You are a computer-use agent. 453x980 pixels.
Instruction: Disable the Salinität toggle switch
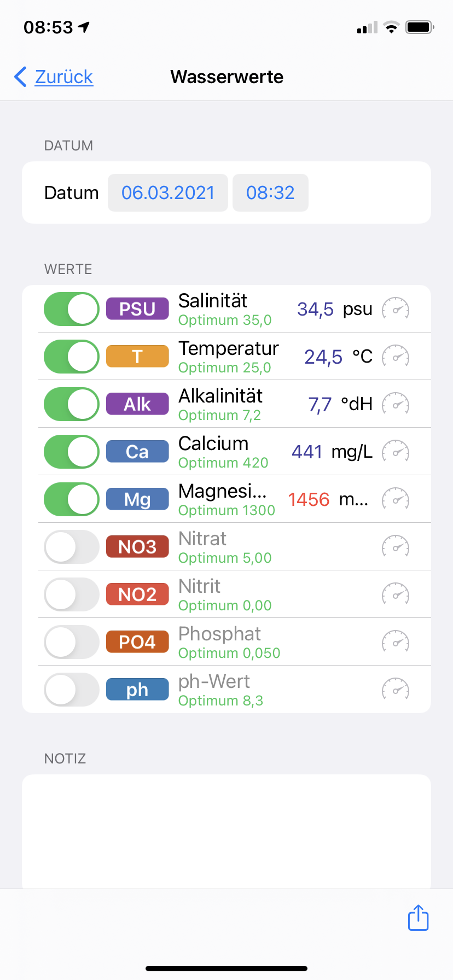(71, 309)
